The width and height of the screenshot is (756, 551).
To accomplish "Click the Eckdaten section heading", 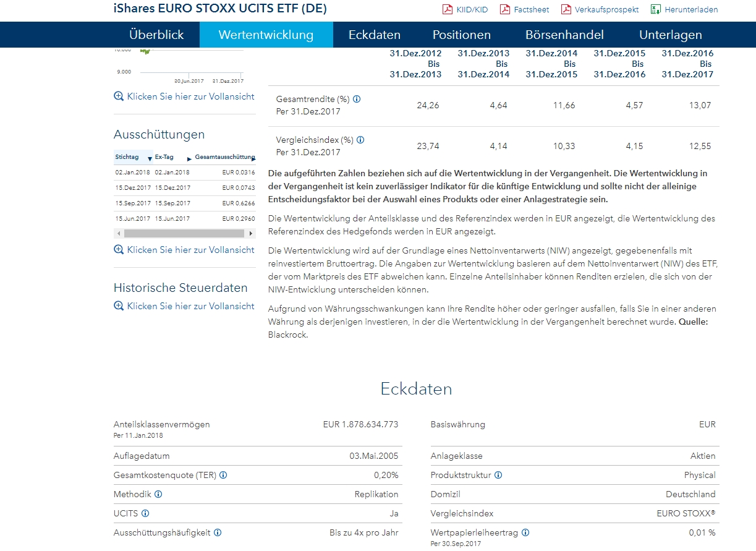I will tap(417, 389).
